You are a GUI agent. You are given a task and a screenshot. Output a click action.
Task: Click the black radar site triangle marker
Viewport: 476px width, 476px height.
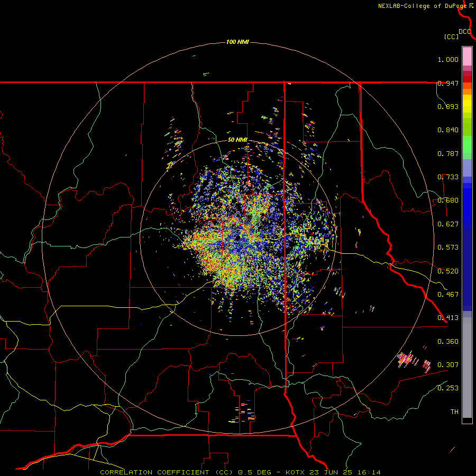[238, 237]
